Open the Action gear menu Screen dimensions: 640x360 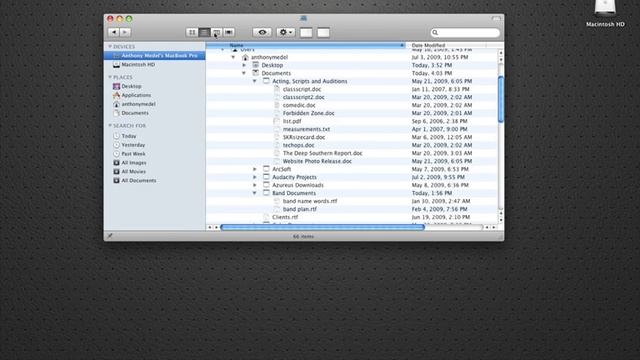click(285, 32)
